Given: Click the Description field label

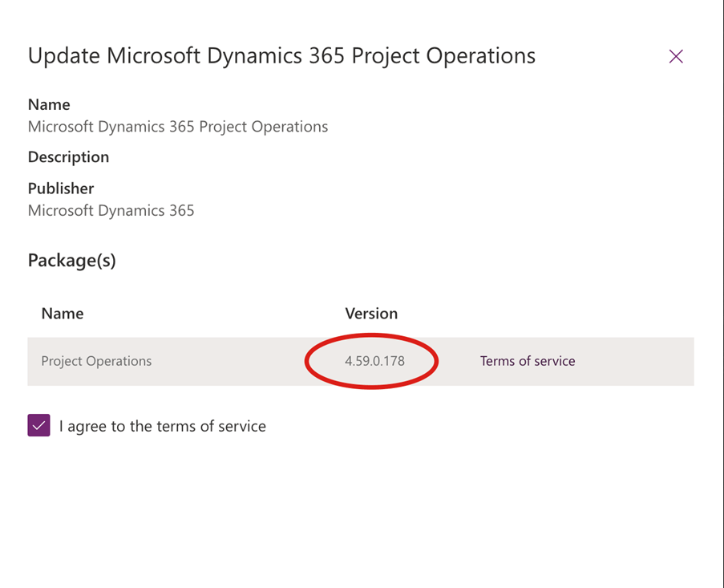Looking at the screenshot, I should pyautogui.click(x=68, y=157).
